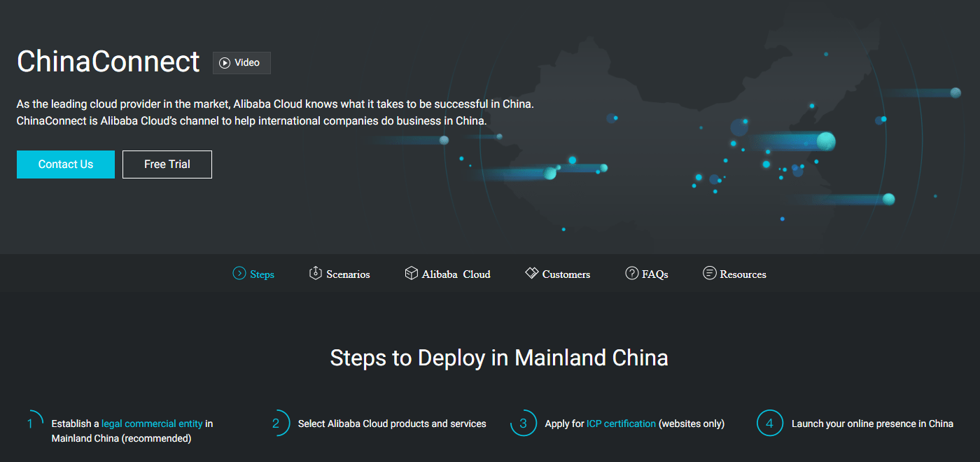Select the Customers tab
980x462 pixels.
tap(558, 274)
